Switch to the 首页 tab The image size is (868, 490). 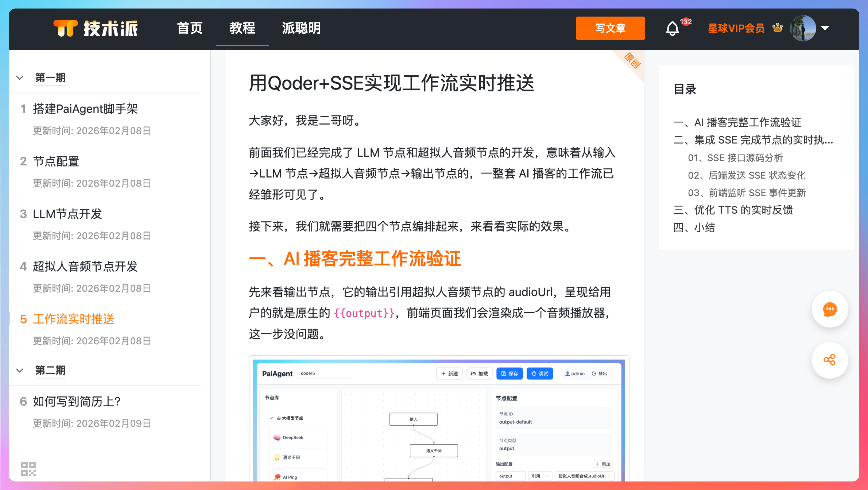pyautogui.click(x=190, y=28)
